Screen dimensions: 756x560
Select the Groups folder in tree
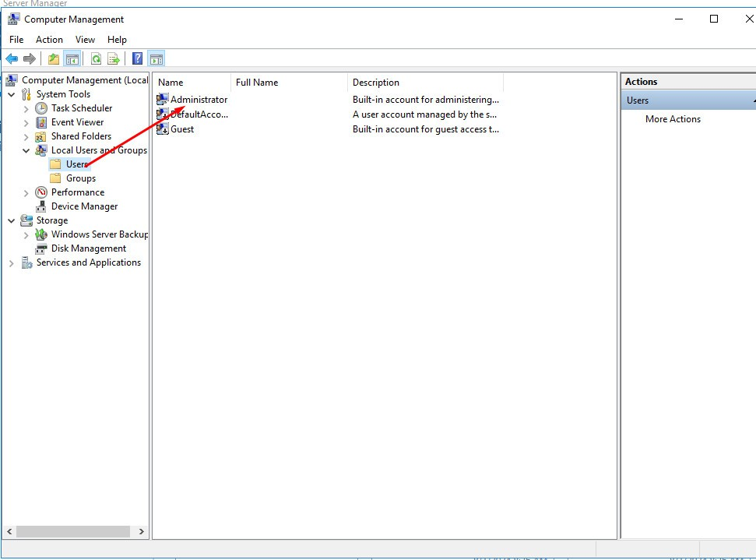[81, 178]
